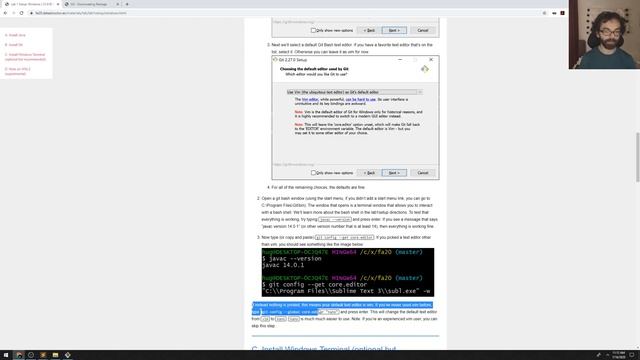The height and width of the screenshot is (360, 640).
Task: Close the Git 2.27.0 Setup dialog
Action: 431,60
